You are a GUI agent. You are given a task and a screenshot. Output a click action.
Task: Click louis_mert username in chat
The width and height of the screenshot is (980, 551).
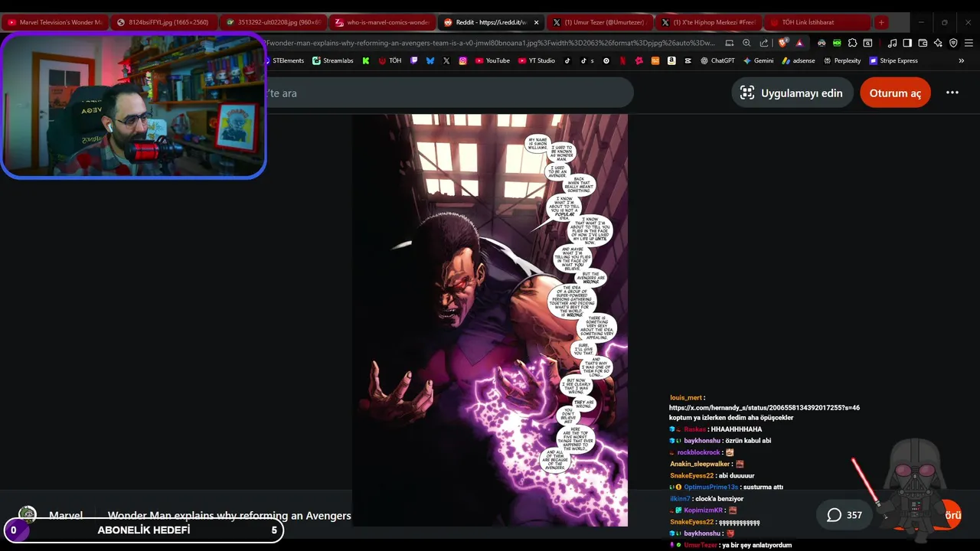coord(685,398)
